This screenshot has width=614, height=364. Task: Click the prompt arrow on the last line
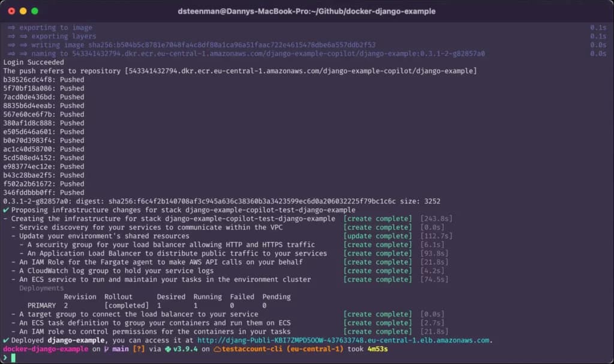[5, 358]
